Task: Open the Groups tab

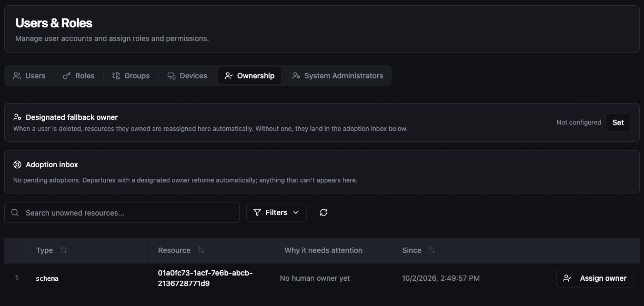Action: click(131, 76)
